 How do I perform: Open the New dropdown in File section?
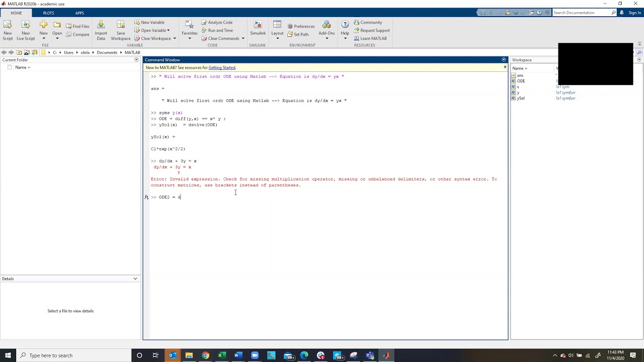43,38
